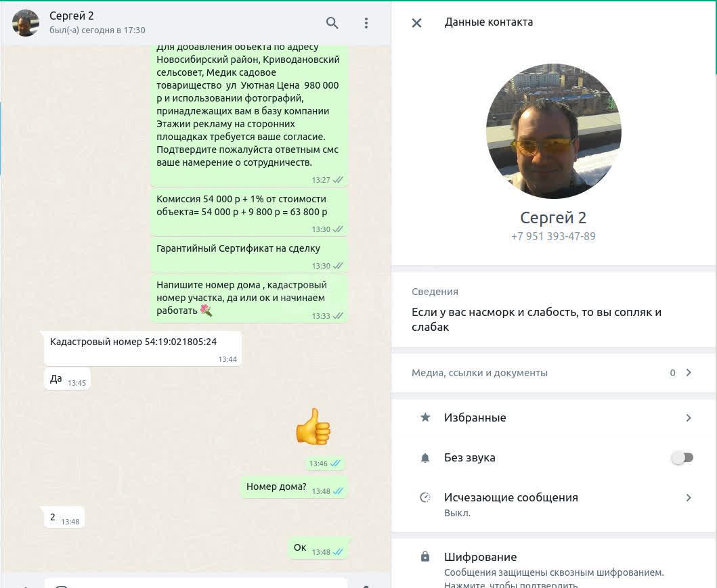Expand Медиа, ссылки и документы chevron

point(689,373)
